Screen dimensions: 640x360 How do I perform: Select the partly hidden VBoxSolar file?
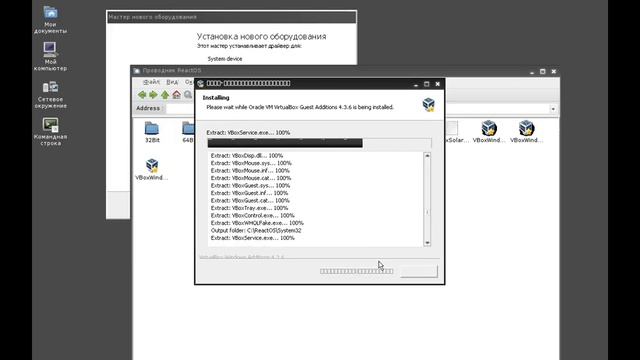456,132
